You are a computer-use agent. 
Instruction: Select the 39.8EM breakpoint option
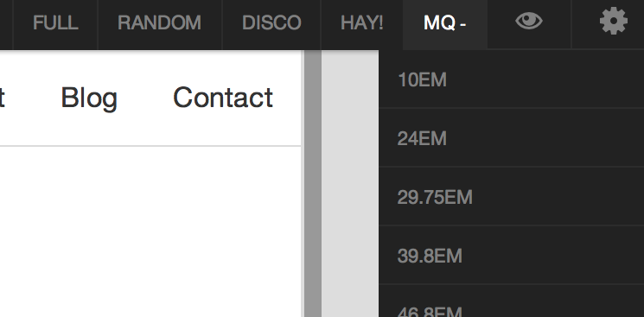pos(512,256)
